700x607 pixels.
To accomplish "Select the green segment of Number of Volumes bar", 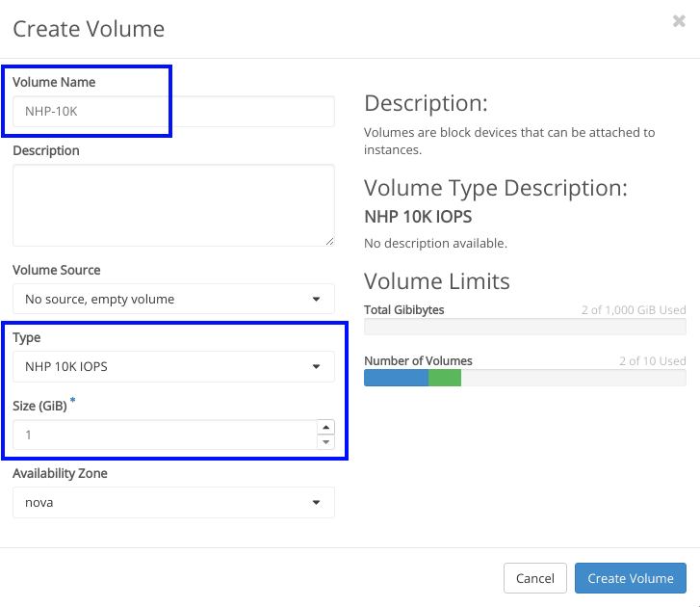I will (445, 378).
